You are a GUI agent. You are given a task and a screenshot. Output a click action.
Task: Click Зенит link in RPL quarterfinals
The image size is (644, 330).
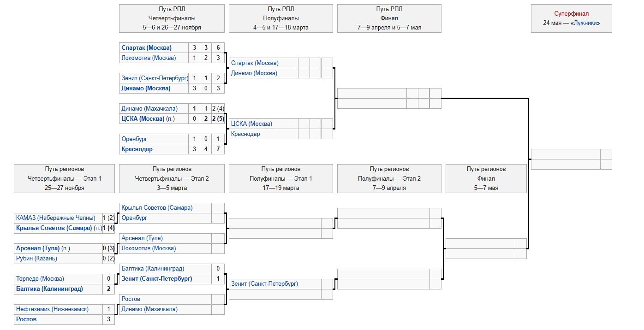[x=155, y=78]
